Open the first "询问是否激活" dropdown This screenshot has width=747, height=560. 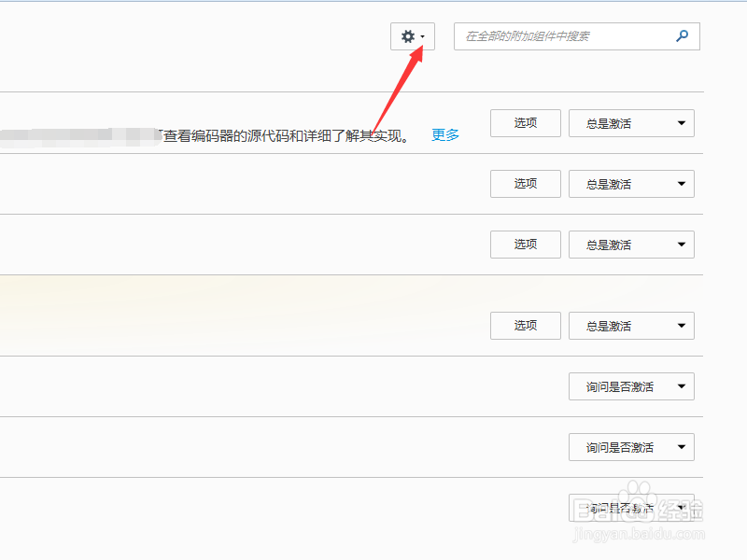coord(631,385)
